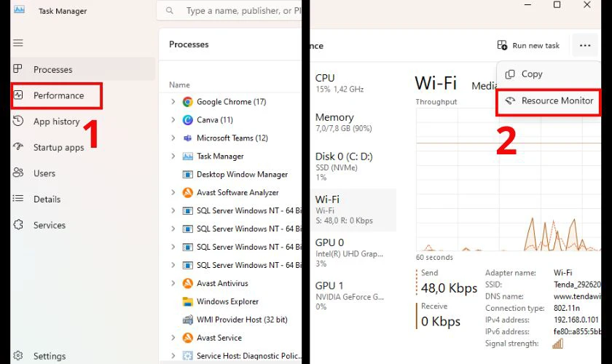Click the Users sidebar icon
Screen dimensions: 612x364
click(18, 173)
